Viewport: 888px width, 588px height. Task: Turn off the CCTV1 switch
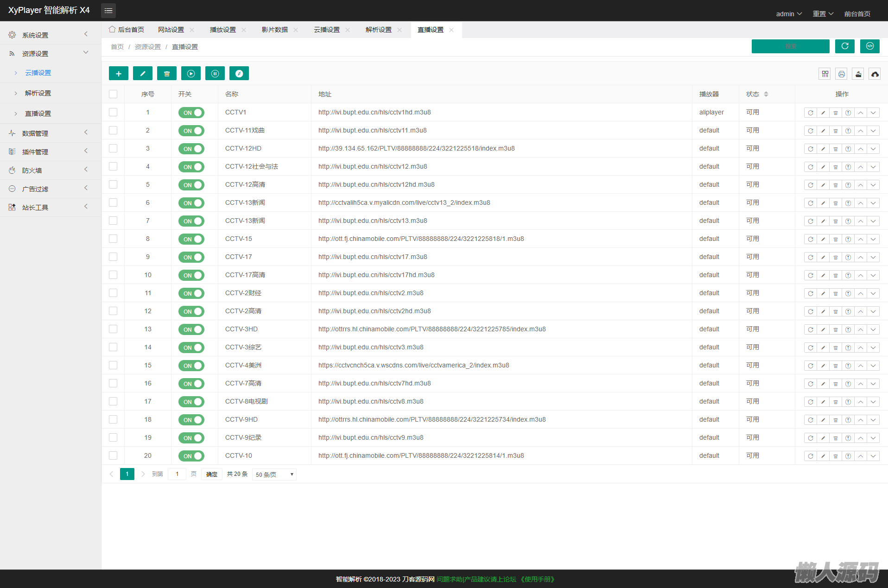click(191, 113)
